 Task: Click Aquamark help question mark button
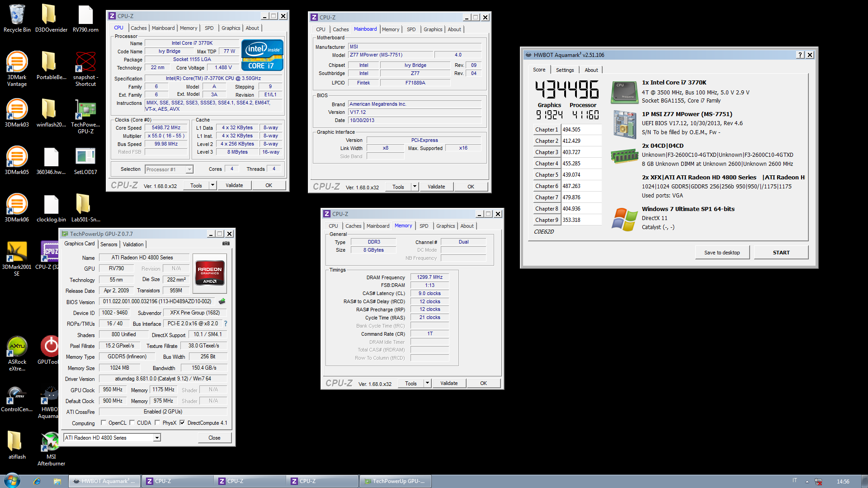800,55
